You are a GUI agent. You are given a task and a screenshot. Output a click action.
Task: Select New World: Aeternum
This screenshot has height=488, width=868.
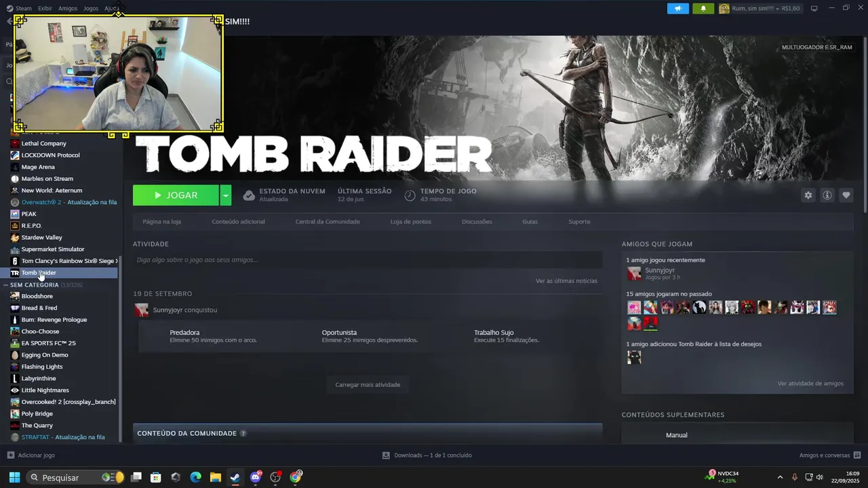(52, 190)
